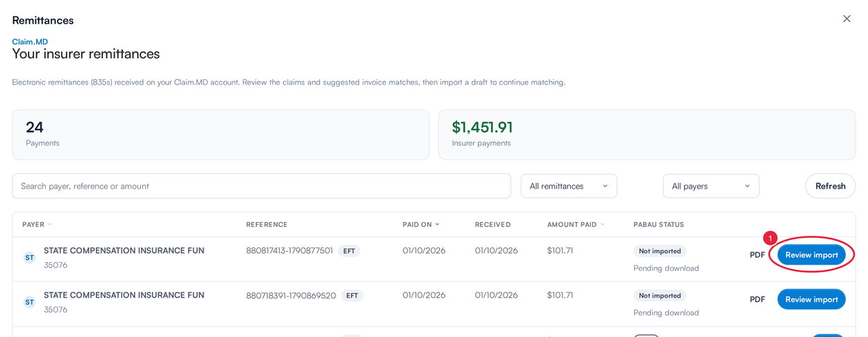Open the All payers dropdown
868x337 pixels.
pos(711,186)
